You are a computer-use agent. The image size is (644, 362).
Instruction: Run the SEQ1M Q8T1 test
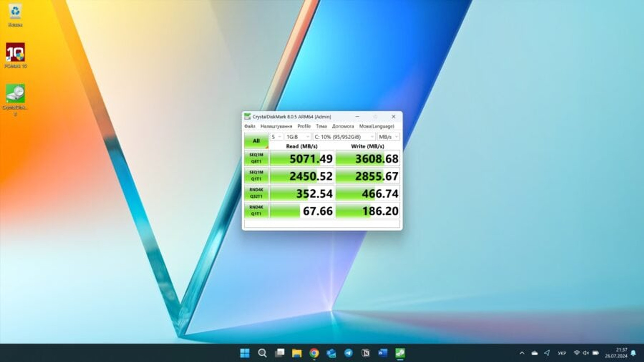pos(256,158)
